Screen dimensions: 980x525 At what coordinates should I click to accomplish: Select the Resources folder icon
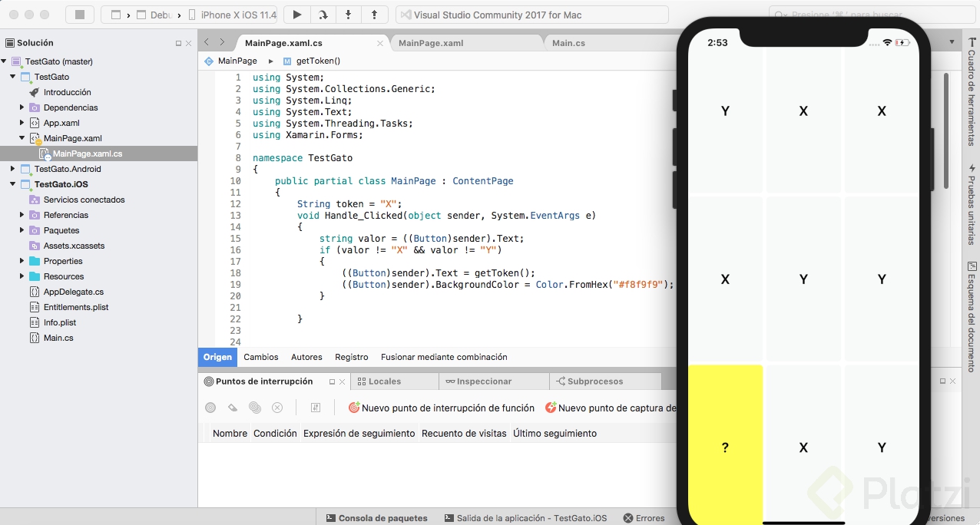(35, 276)
